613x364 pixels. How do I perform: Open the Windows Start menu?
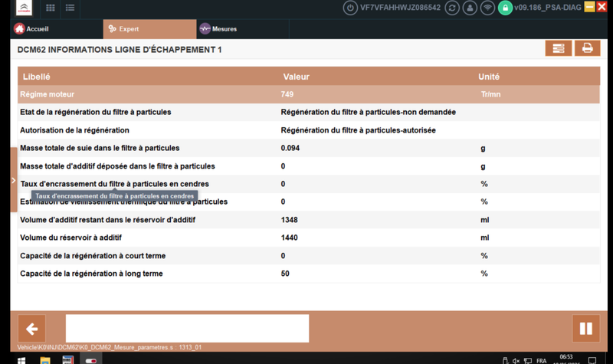[x=21, y=360]
